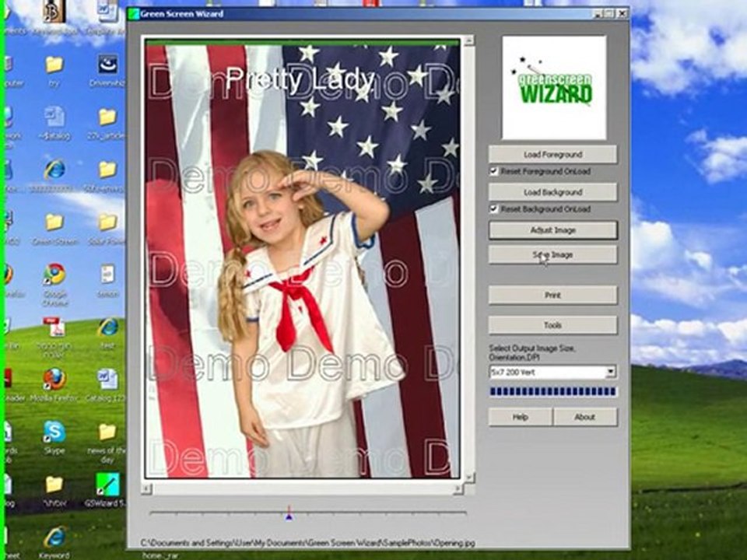Click the file path text ending 'Opening.jpg'
This screenshot has width=747, height=560.
(308, 542)
